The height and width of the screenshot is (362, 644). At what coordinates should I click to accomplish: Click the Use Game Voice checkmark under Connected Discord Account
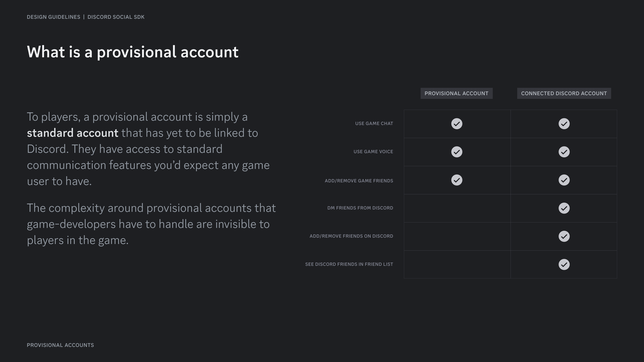pos(564,152)
